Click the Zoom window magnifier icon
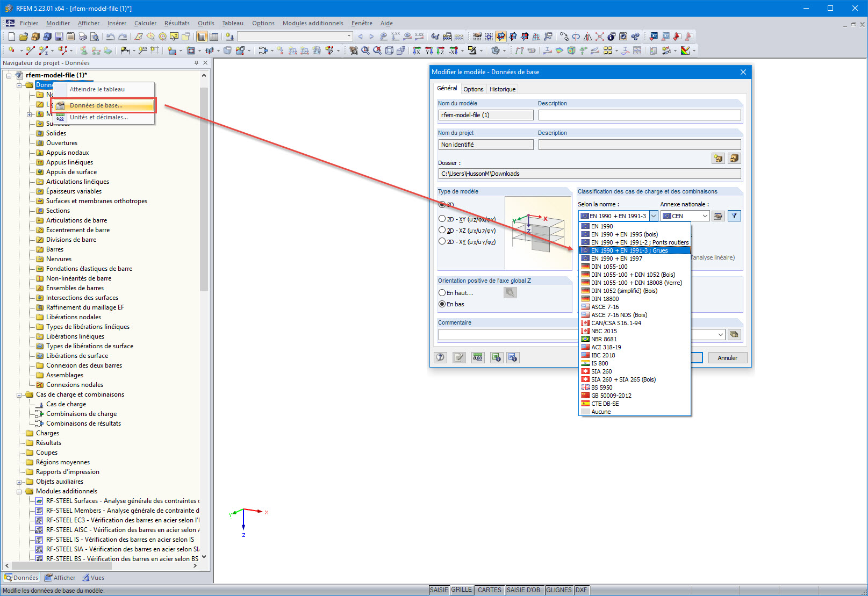The image size is (868, 596). click(x=365, y=51)
